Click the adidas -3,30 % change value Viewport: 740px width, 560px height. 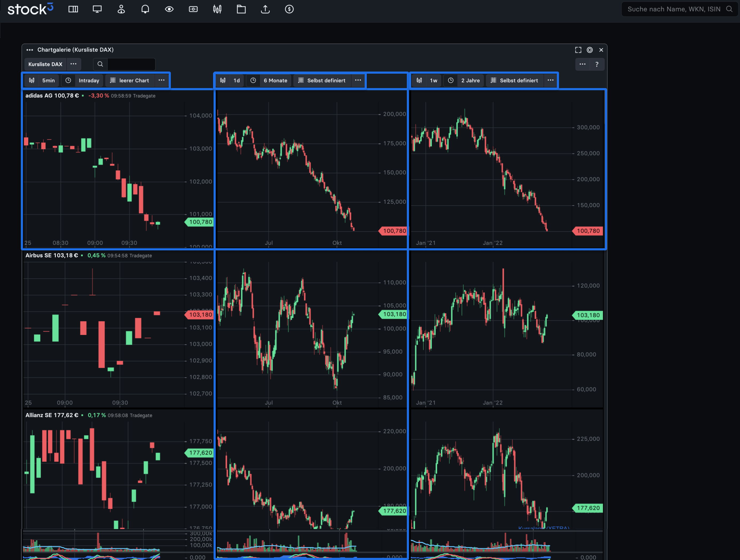[x=99, y=96]
